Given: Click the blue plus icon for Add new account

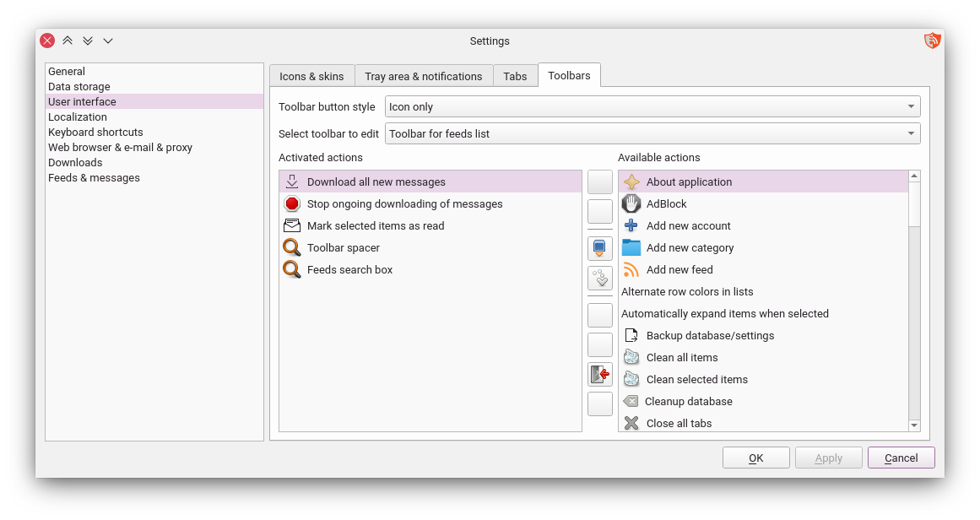Looking at the screenshot, I should click(x=631, y=225).
